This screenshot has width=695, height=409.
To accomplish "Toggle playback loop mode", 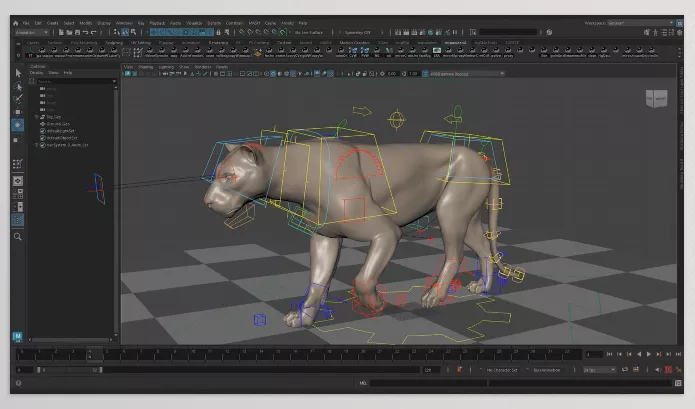I will pyautogui.click(x=625, y=370).
